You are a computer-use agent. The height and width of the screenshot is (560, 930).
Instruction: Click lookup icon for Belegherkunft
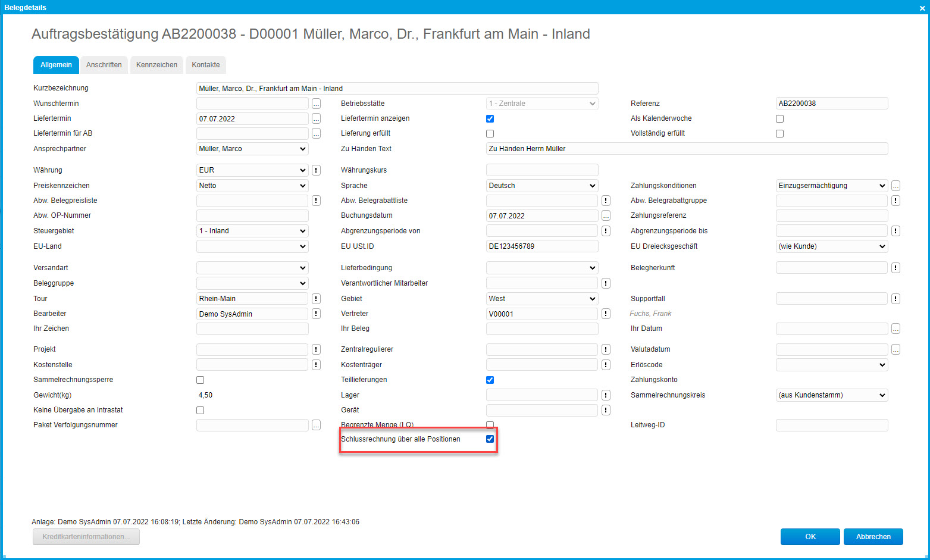click(x=895, y=268)
